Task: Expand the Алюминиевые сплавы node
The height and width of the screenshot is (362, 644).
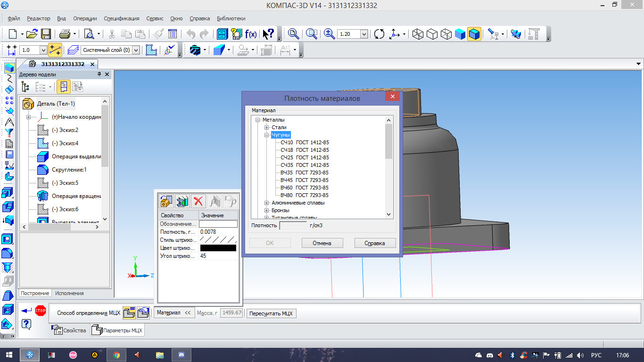Action: click(x=267, y=203)
